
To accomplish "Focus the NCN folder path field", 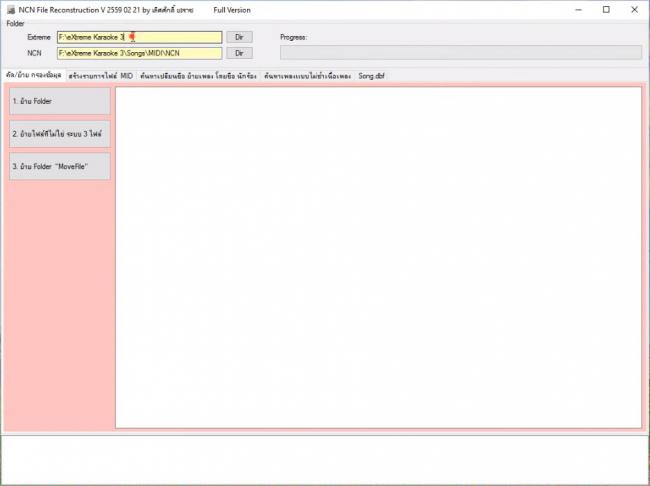I will pos(139,53).
